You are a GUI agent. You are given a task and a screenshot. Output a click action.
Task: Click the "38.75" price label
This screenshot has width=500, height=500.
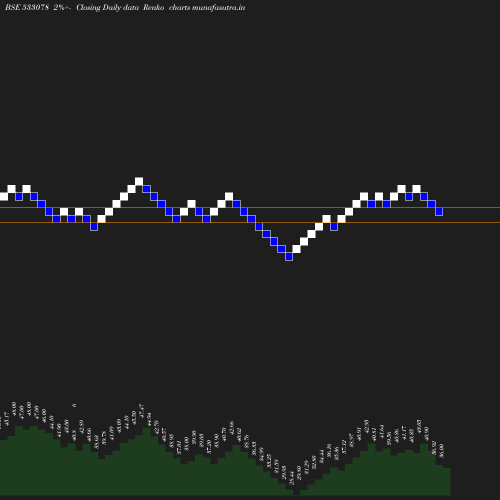[104, 438]
